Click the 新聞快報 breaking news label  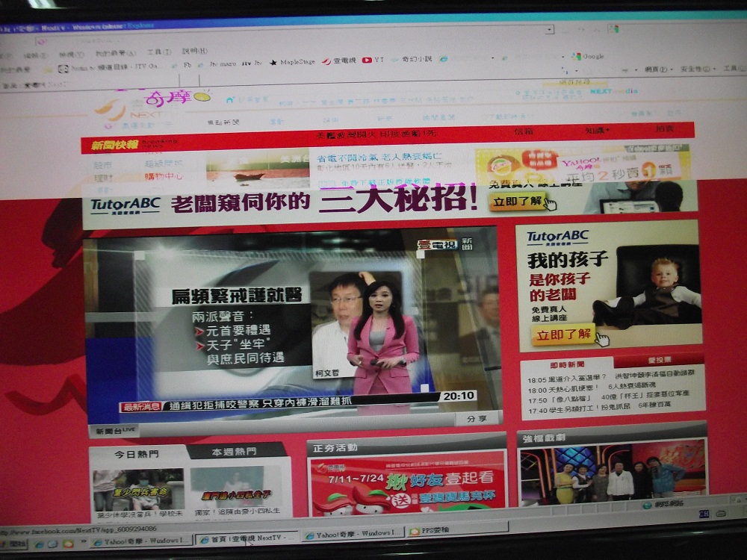coord(115,146)
